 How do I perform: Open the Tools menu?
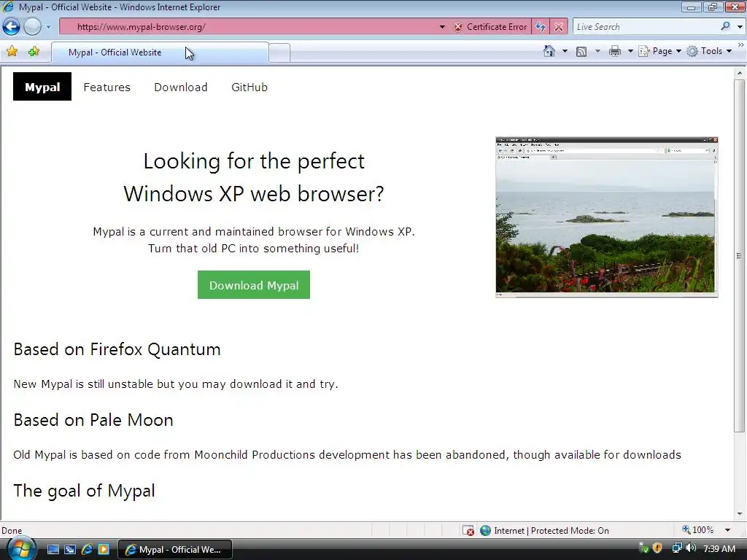click(x=709, y=51)
